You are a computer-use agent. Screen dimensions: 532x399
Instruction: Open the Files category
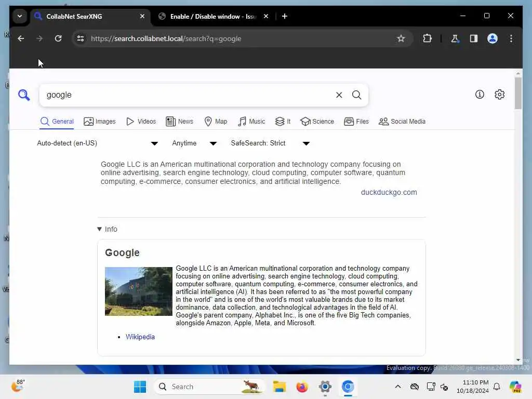point(356,122)
